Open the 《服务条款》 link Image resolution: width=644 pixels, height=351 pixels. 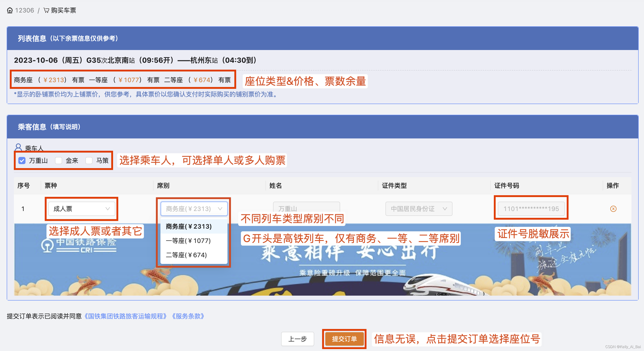coord(188,316)
